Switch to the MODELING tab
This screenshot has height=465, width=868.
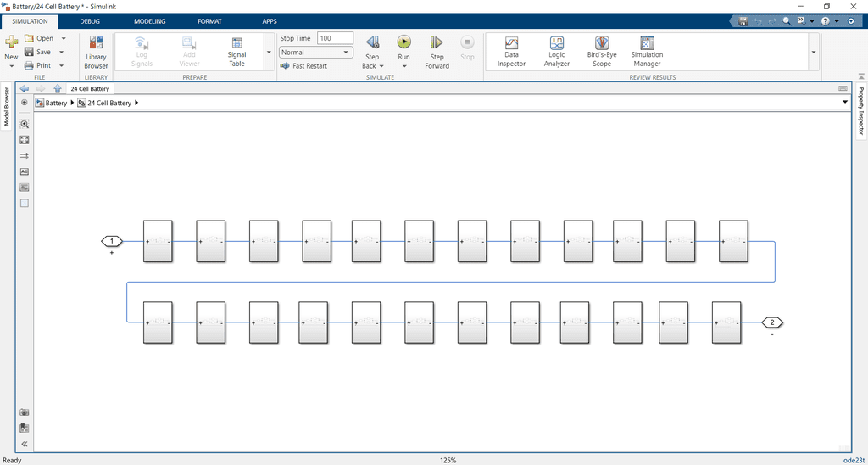[x=150, y=21]
